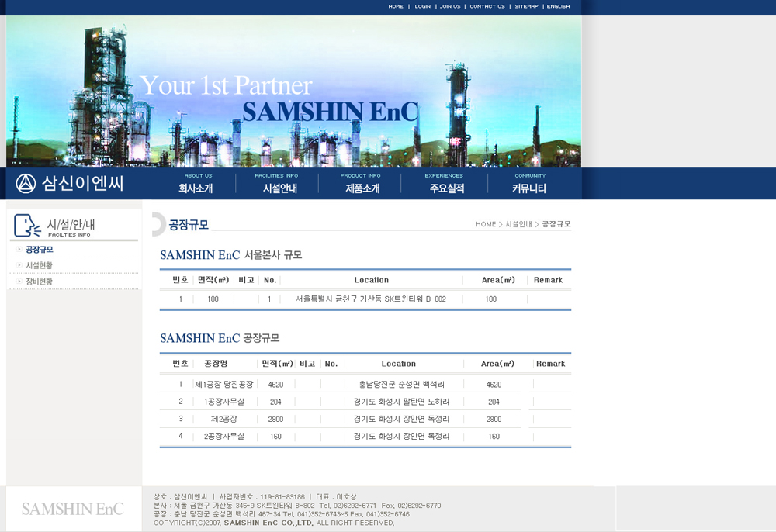Click HOME in the breadcrumb trail

[486, 224]
